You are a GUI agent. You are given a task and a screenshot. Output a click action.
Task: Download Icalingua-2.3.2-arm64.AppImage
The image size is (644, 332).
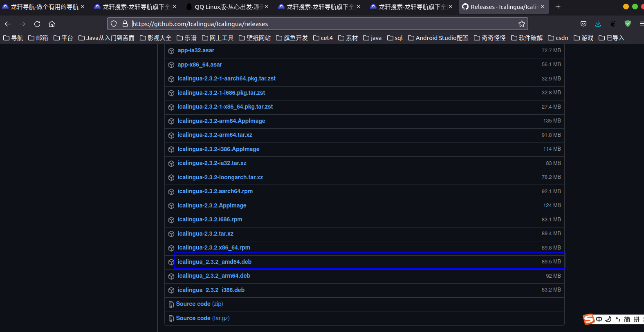(221, 121)
